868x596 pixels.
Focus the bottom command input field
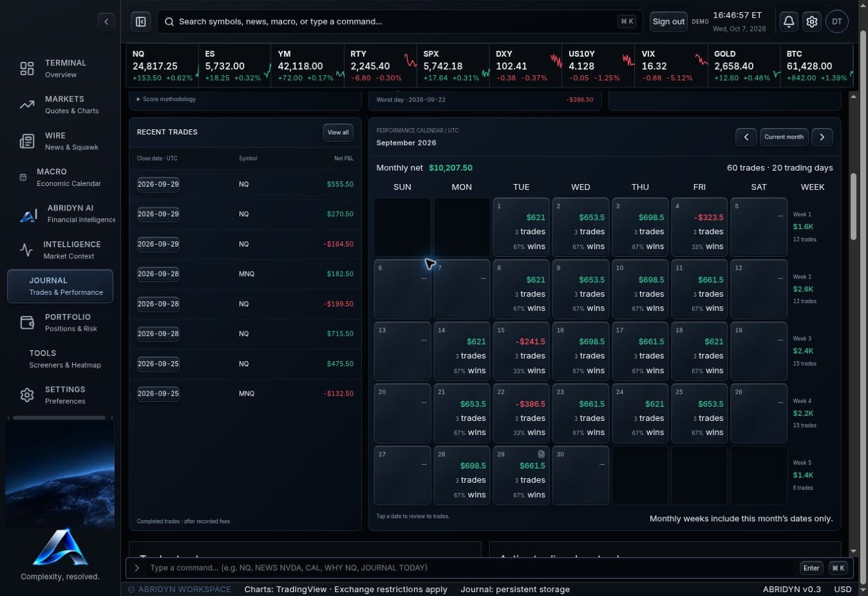tap(470, 568)
